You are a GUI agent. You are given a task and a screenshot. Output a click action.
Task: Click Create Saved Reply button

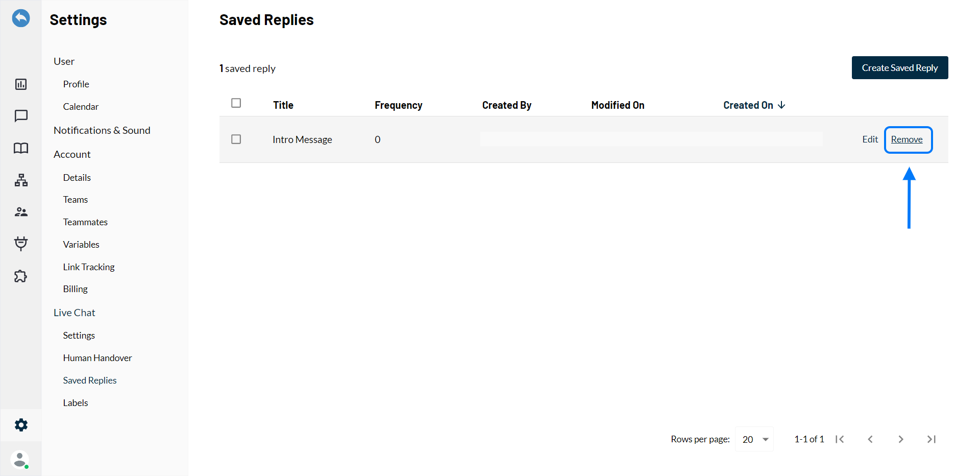coord(899,68)
